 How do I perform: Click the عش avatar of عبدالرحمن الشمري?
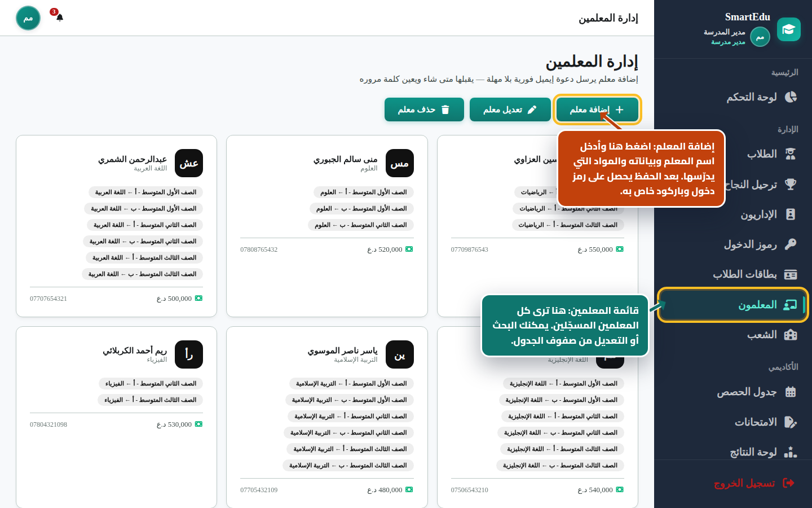pyautogui.click(x=189, y=163)
